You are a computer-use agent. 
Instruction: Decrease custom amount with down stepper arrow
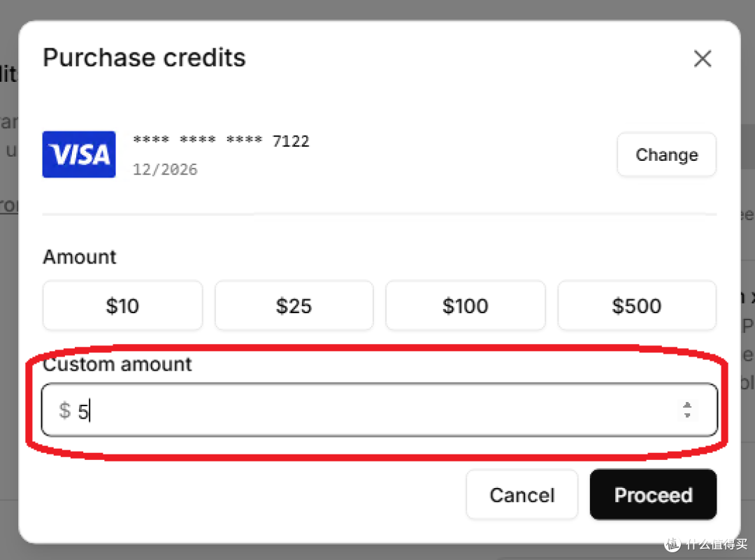click(x=687, y=415)
